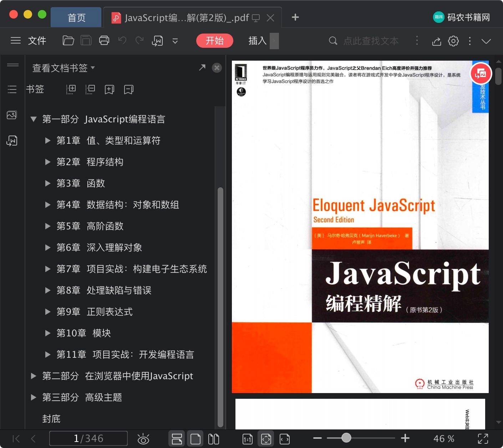Expand 第4章 数据结构:对象和数组
Image resolution: width=503 pixels, height=448 pixels.
tap(47, 205)
